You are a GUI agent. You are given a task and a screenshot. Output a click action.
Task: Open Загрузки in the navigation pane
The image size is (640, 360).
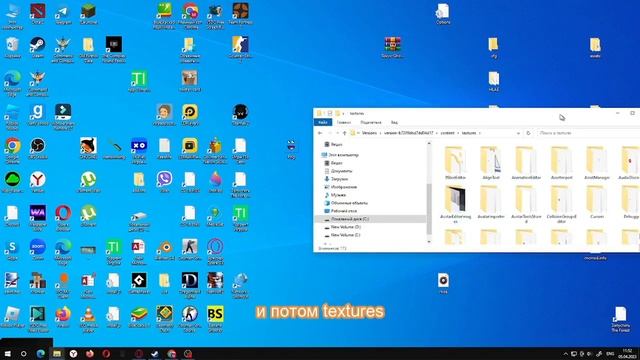[336, 179]
